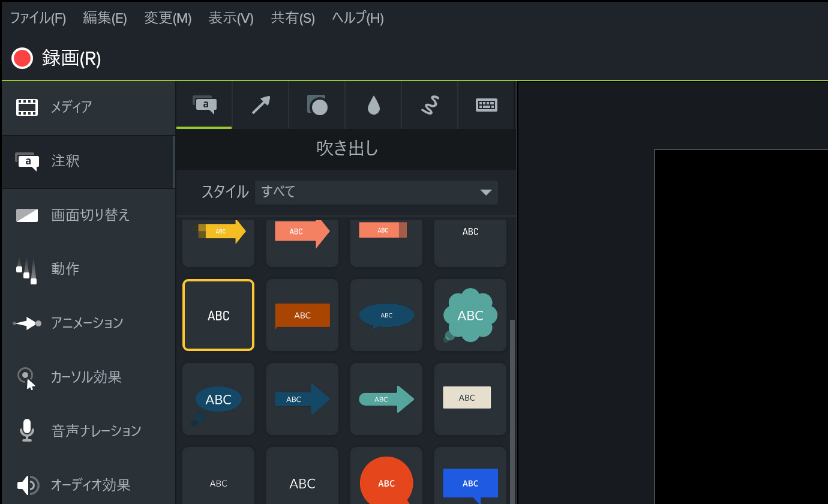Open the shapes annotation tab
Viewport: 828px width, 504px height.
[x=317, y=106]
